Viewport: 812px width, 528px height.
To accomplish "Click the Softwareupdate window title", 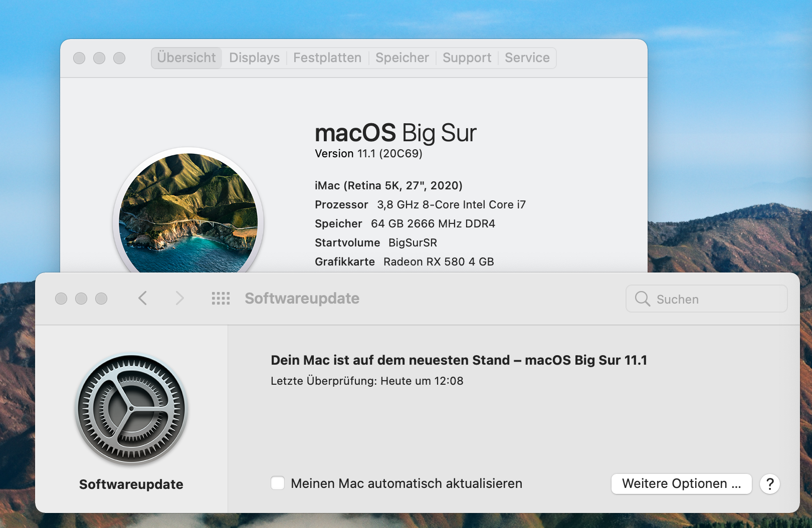I will pos(302,299).
